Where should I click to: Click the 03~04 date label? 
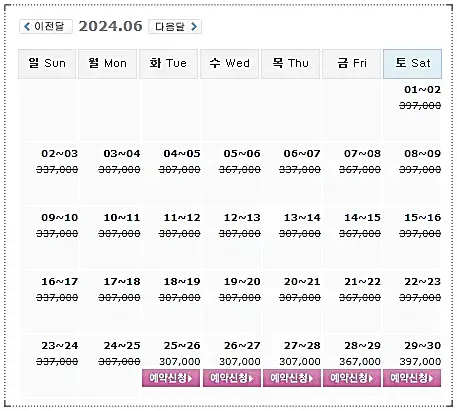click(122, 154)
